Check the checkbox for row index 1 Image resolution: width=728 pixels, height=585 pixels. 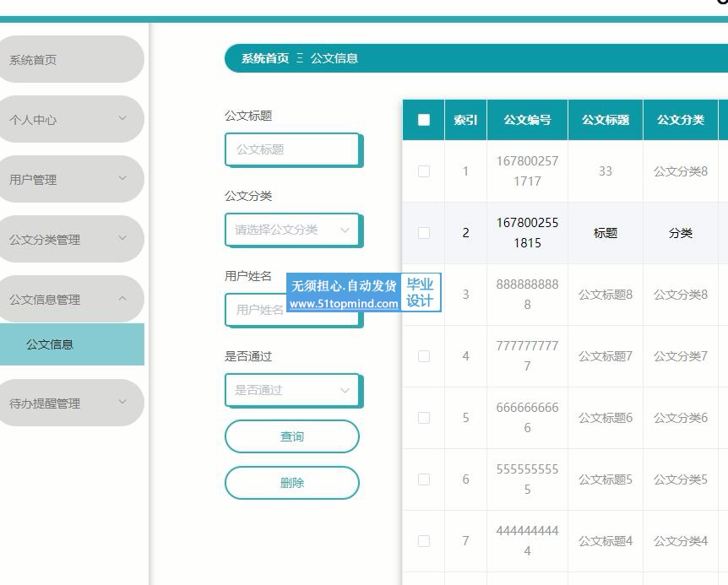(x=424, y=171)
